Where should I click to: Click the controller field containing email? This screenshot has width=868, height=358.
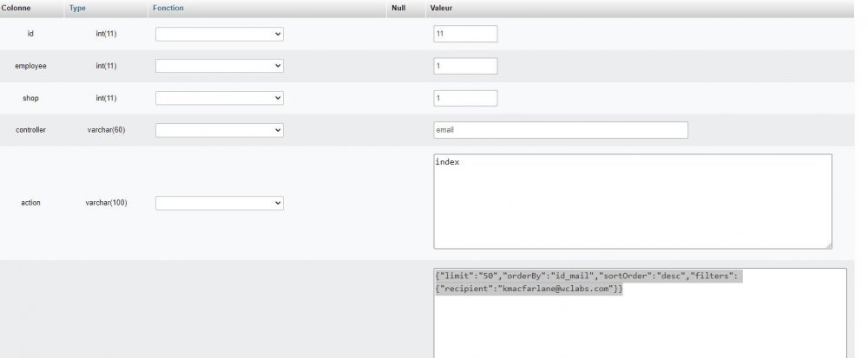pos(561,130)
